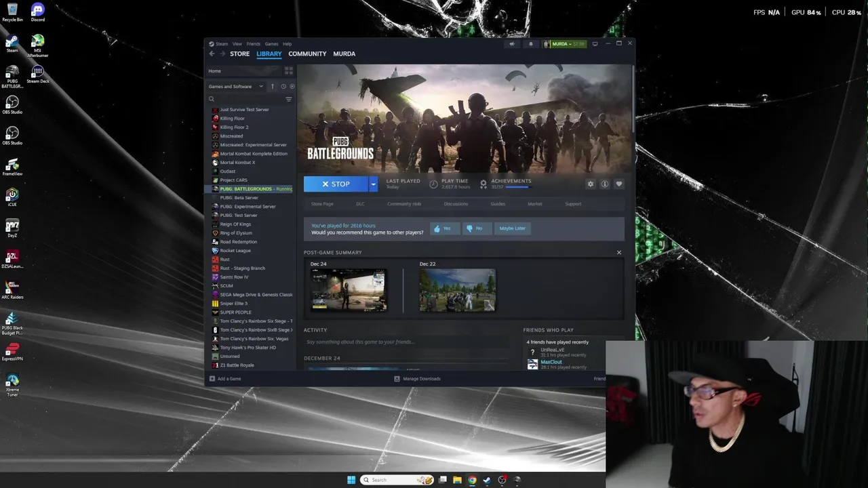Toggle the ready-to-play filter icon

point(292,86)
